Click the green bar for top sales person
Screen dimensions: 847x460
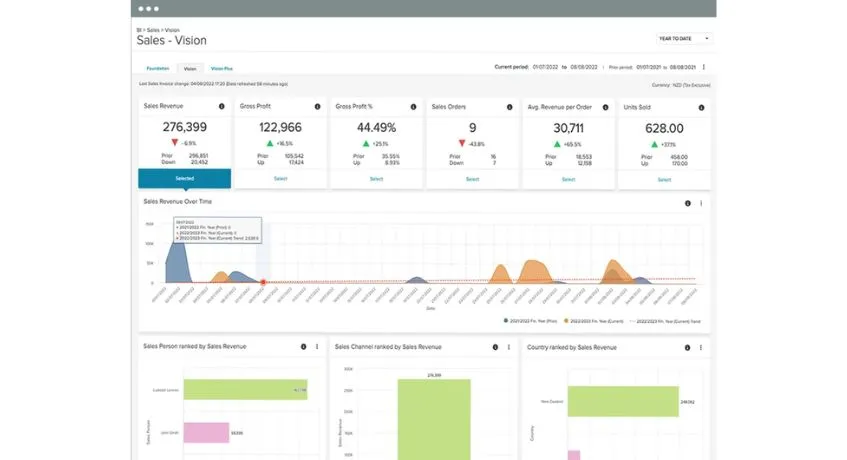245,389
